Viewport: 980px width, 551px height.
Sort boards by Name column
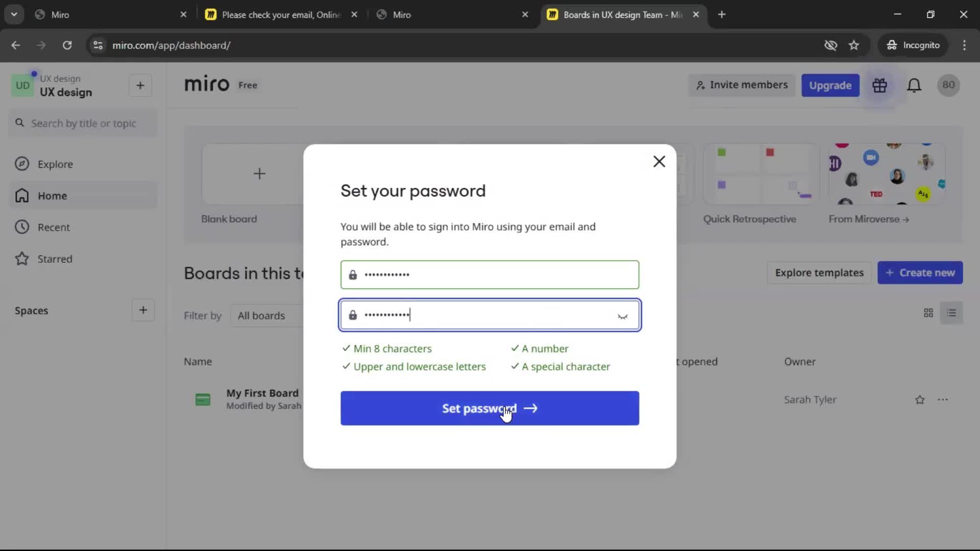(x=198, y=362)
